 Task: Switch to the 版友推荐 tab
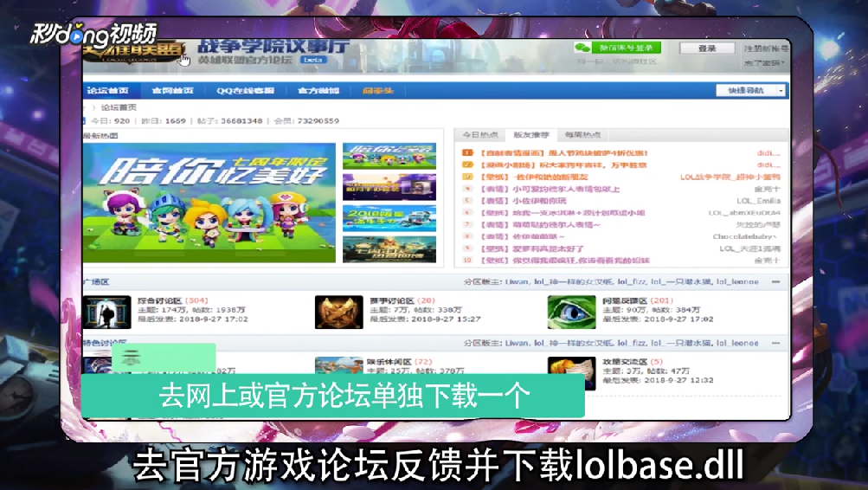530,134
